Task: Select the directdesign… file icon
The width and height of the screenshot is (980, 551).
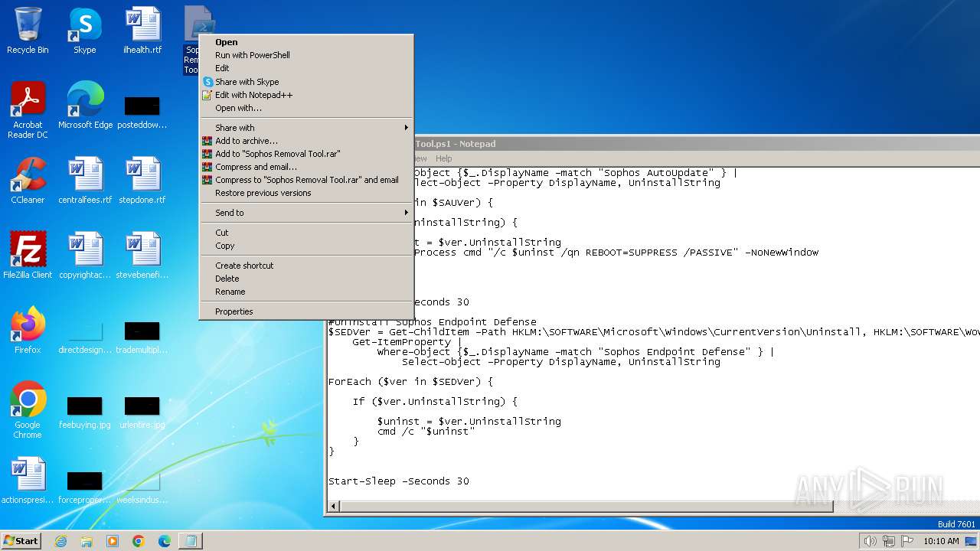Action: tap(85, 337)
